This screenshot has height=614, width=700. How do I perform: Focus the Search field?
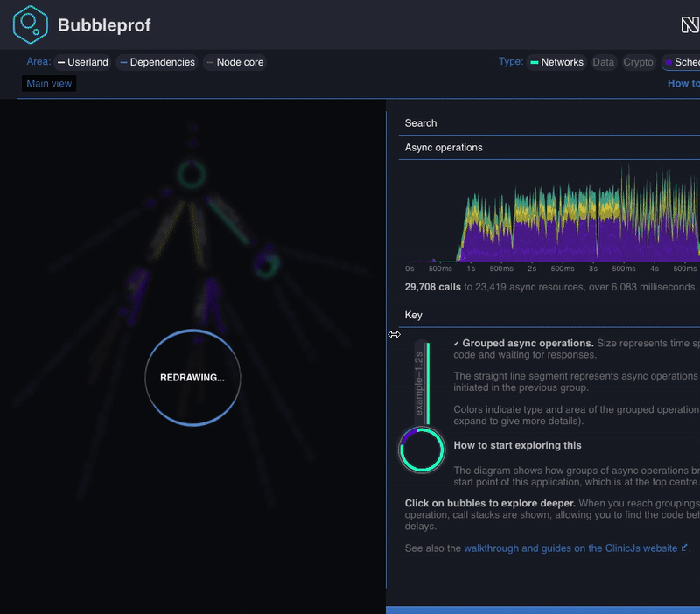coord(549,123)
